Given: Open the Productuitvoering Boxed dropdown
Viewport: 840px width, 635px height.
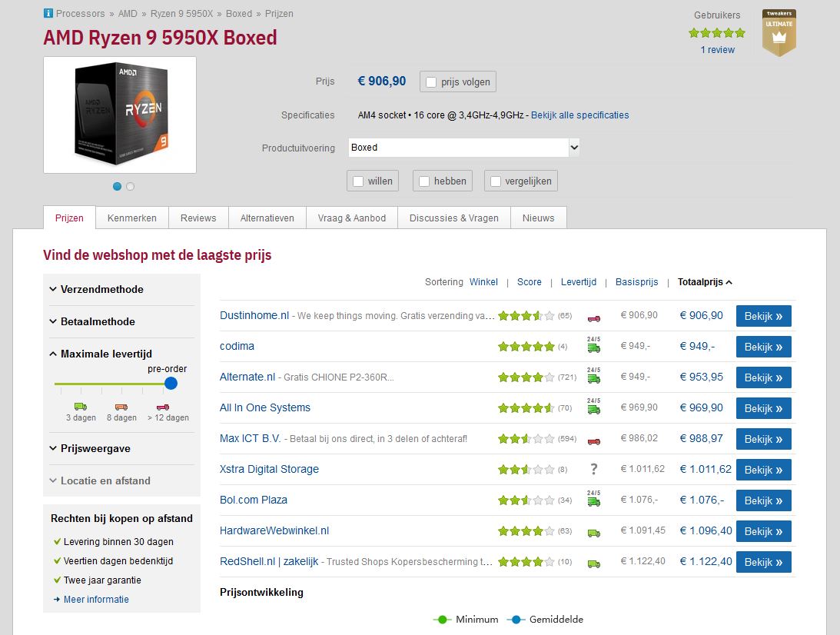Looking at the screenshot, I should [464, 148].
